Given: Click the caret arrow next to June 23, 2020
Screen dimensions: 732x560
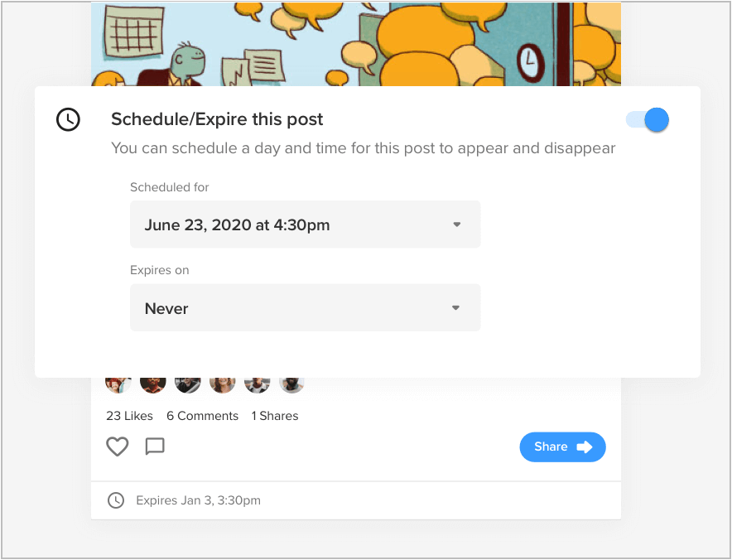Looking at the screenshot, I should 455,224.
